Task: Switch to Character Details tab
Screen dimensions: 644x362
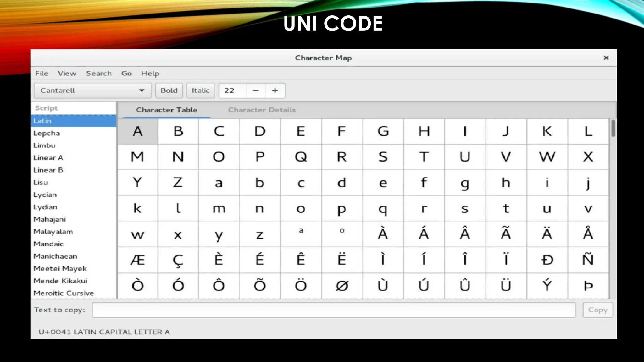Action: [x=262, y=110]
